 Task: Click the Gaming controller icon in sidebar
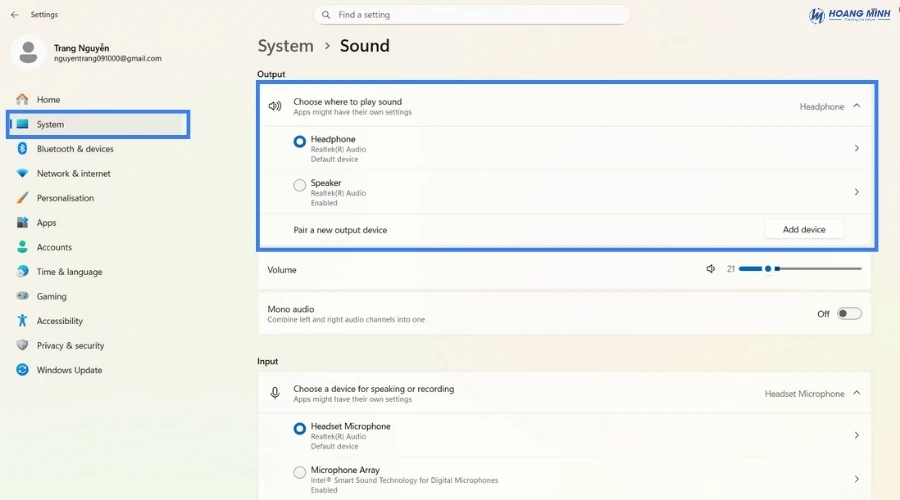tap(22, 297)
